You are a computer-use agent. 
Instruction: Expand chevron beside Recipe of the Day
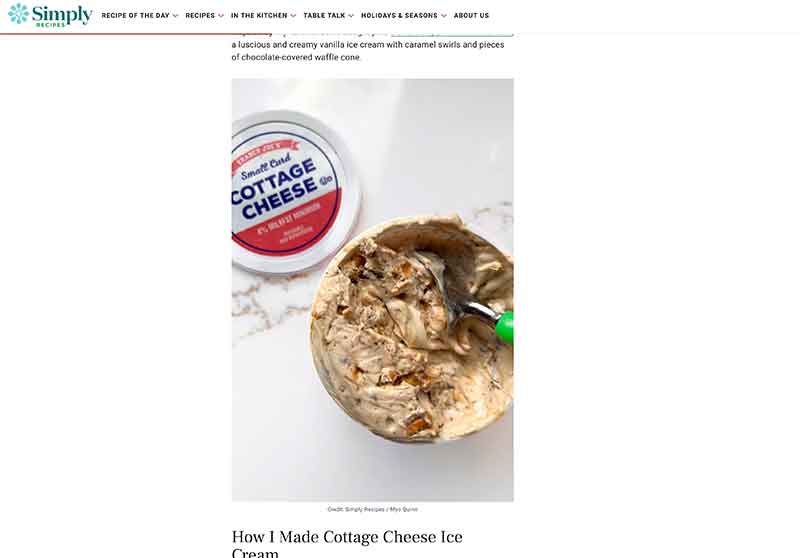click(x=176, y=16)
